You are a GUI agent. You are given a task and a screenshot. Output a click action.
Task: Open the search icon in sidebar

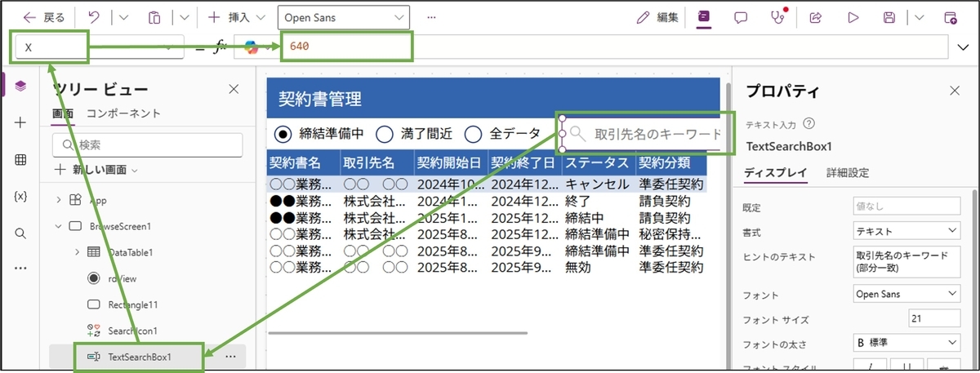click(x=21, y=233)
